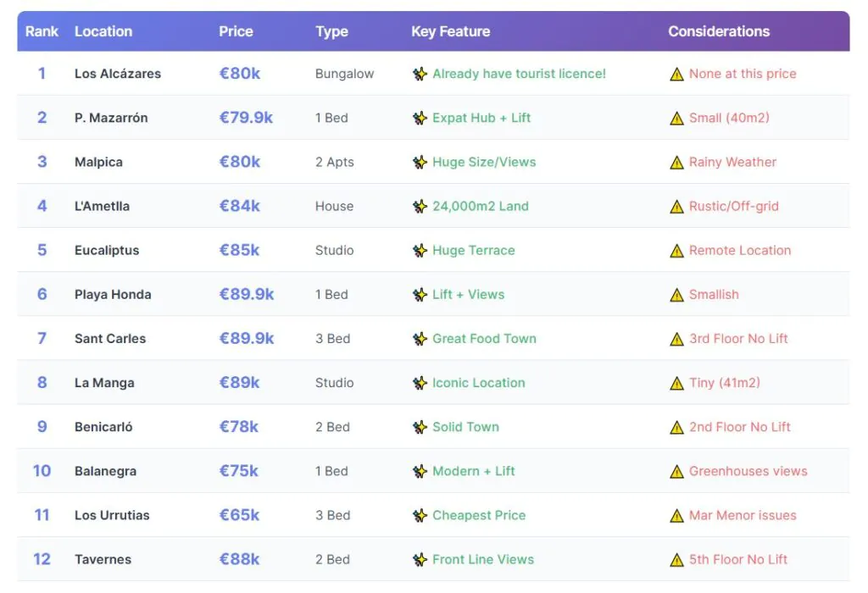Click the warning icon next to 'Tiny (41m2)'
This screenshot has width=868, height=593.
coord(676,383)
